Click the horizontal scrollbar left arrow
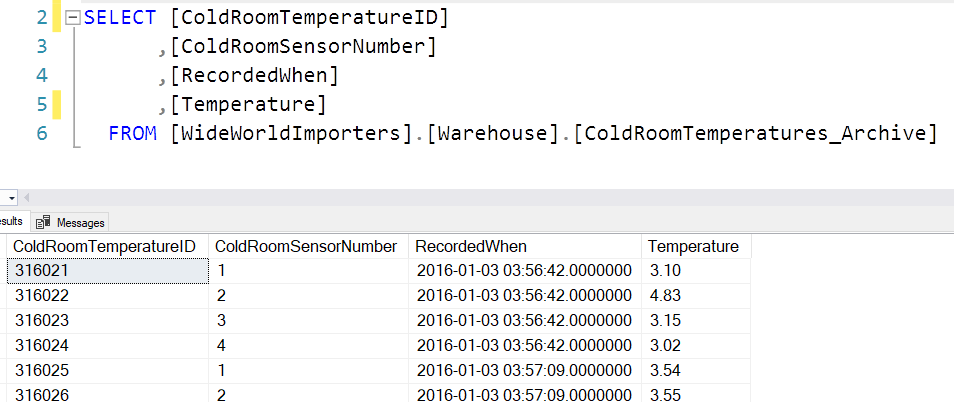The image size is (954, 402). point(25,198)
